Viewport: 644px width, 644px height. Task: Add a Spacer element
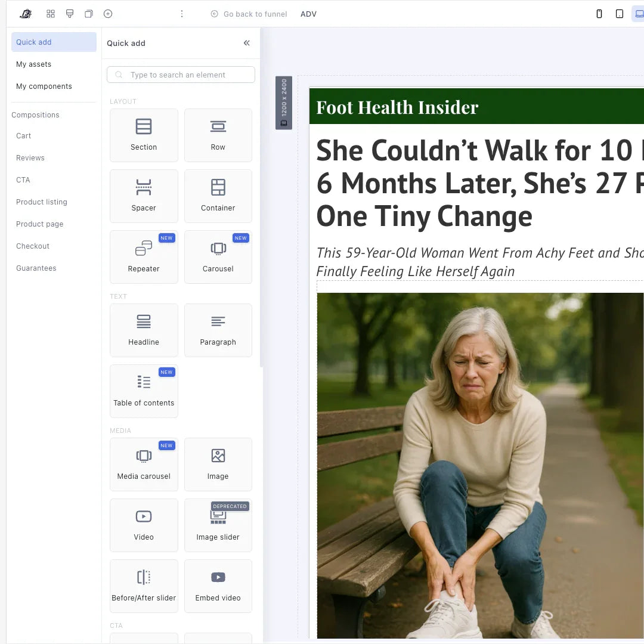point(144,196)
